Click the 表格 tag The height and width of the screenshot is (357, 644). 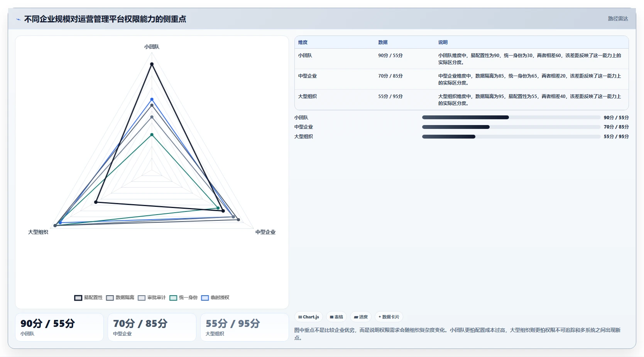pyautogui.click(x=336, y=317)
